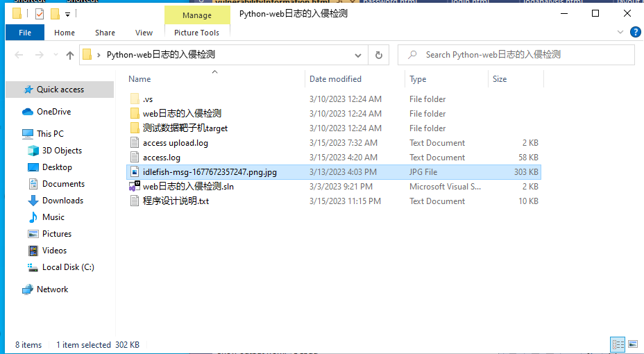Open Local Disk (C:) in sidebar
The image size is (644, 354).
click(68, 267)
